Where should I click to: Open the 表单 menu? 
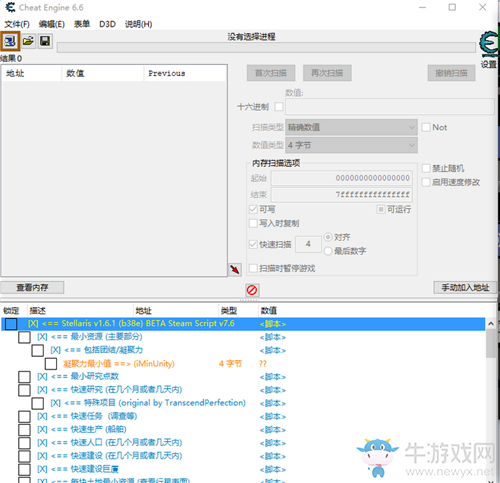click(x=82, y=24)
